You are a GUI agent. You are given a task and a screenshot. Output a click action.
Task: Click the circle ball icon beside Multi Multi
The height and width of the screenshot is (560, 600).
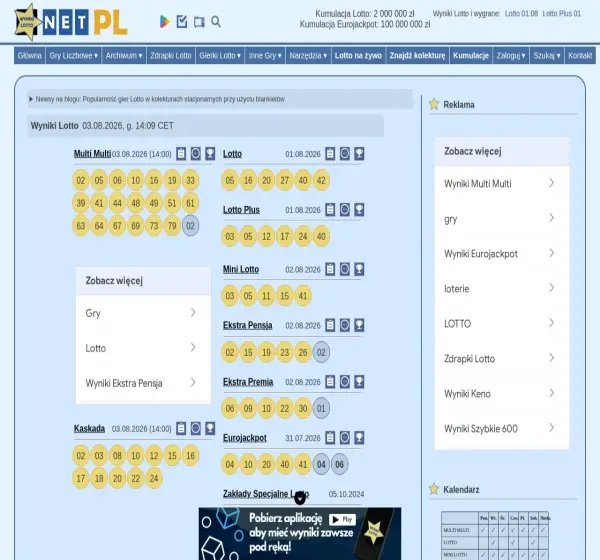pos(196,154)
